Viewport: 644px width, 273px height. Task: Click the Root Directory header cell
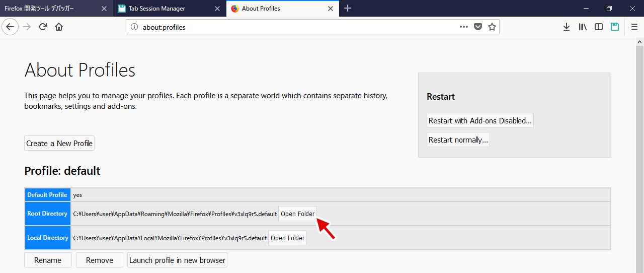47,214
